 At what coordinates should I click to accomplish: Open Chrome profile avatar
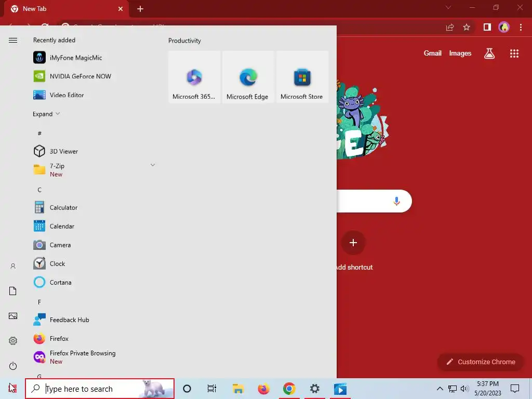point(504,27)
